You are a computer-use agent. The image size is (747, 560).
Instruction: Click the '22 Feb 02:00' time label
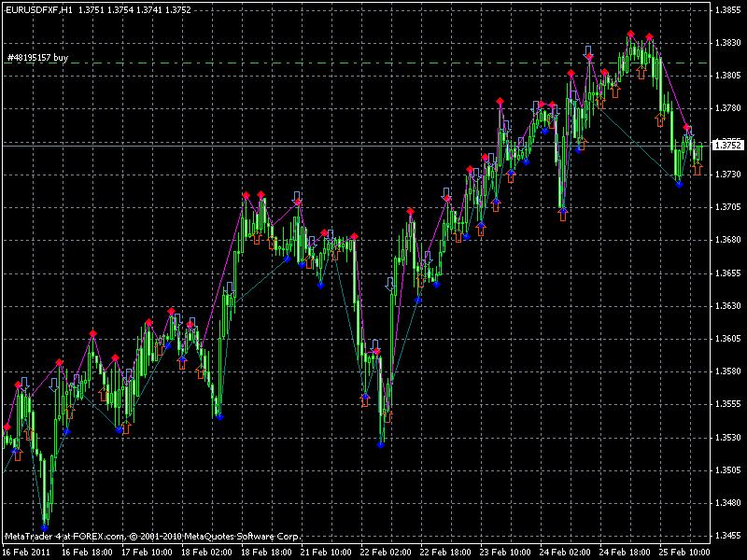(386, 553)
